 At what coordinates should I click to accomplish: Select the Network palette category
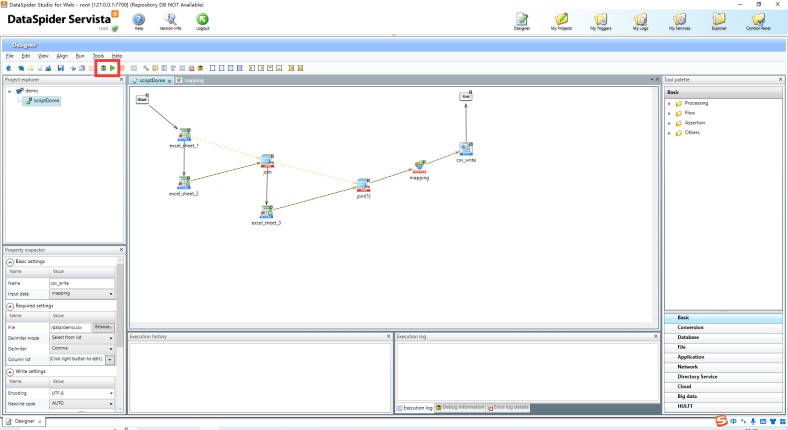click(723, 367)
